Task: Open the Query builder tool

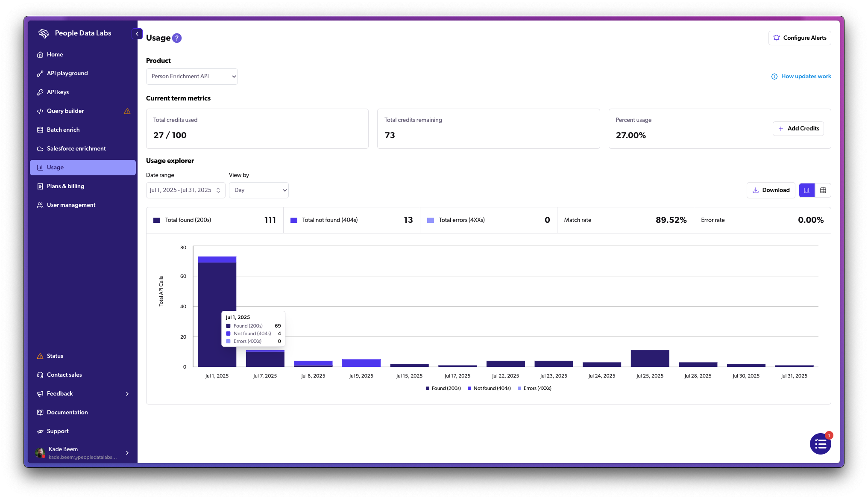Action: (65, 111)
